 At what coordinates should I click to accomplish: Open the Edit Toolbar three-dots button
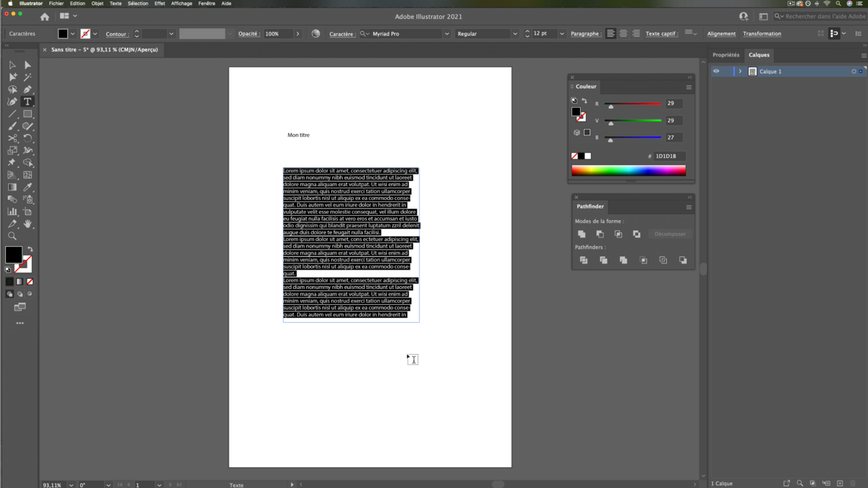20,323
